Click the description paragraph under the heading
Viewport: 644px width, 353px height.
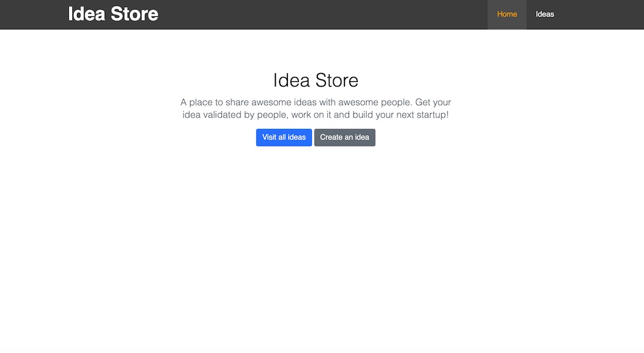coord(316,109)
